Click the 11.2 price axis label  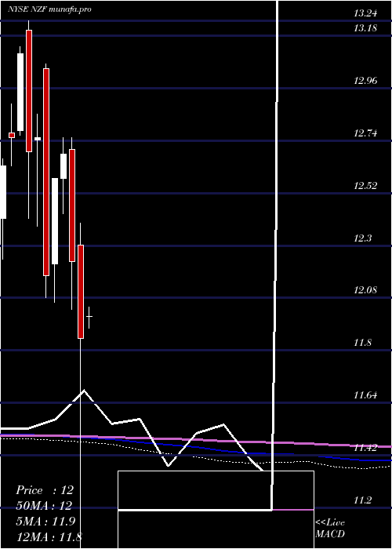point(363,500)
